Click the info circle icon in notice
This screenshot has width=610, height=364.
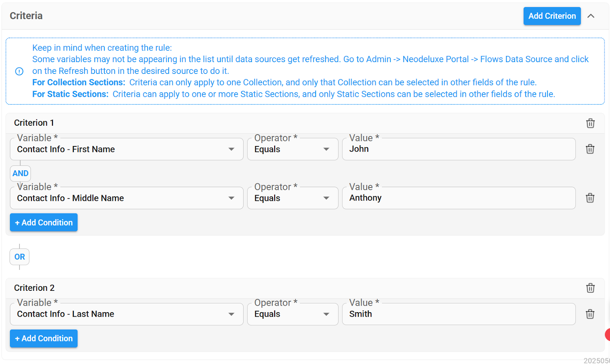(x=19, y=71)
